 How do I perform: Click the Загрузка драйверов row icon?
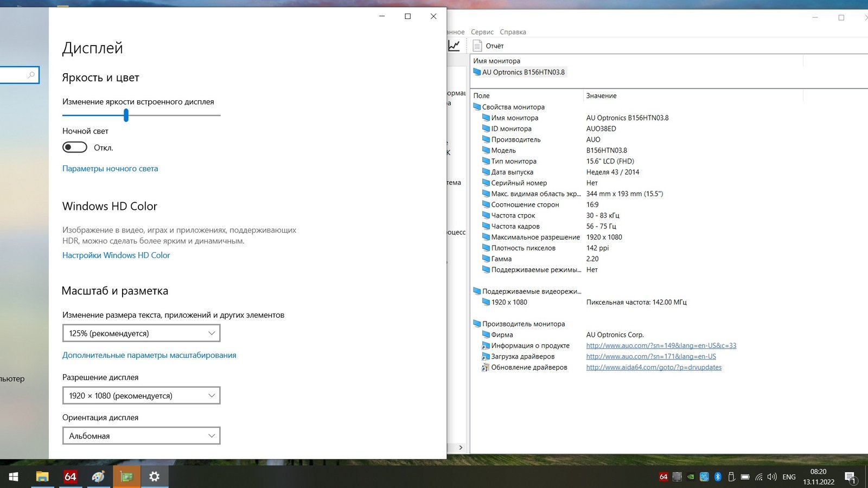coord(486,356)
